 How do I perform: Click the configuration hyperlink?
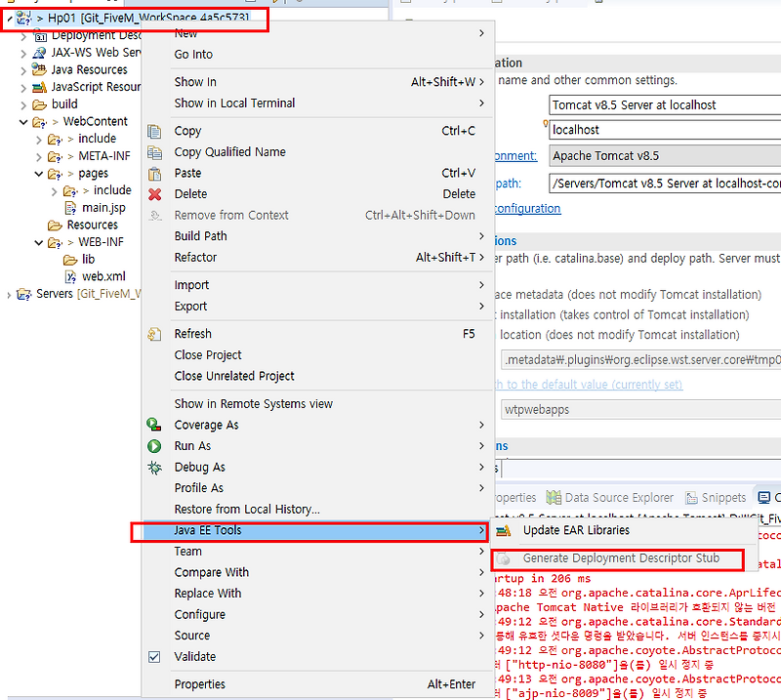(x=525, y=208)
